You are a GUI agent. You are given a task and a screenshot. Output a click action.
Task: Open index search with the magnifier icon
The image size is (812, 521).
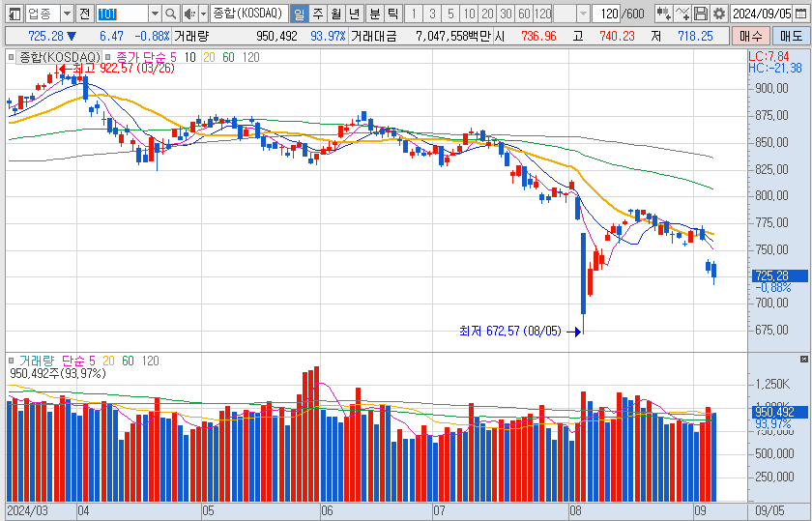170,14
